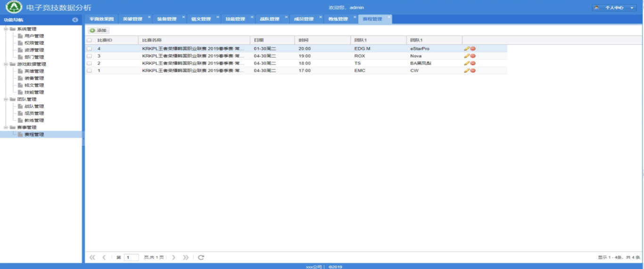Go to the last page using double-arrow icon
The image size is (644, 269).
186,257
